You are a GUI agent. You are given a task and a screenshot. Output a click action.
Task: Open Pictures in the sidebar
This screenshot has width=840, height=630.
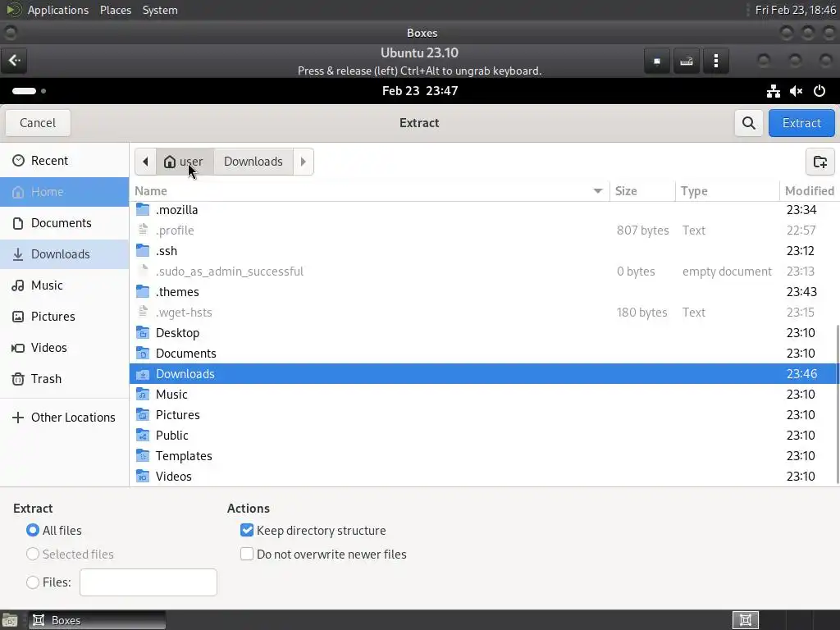64,317
